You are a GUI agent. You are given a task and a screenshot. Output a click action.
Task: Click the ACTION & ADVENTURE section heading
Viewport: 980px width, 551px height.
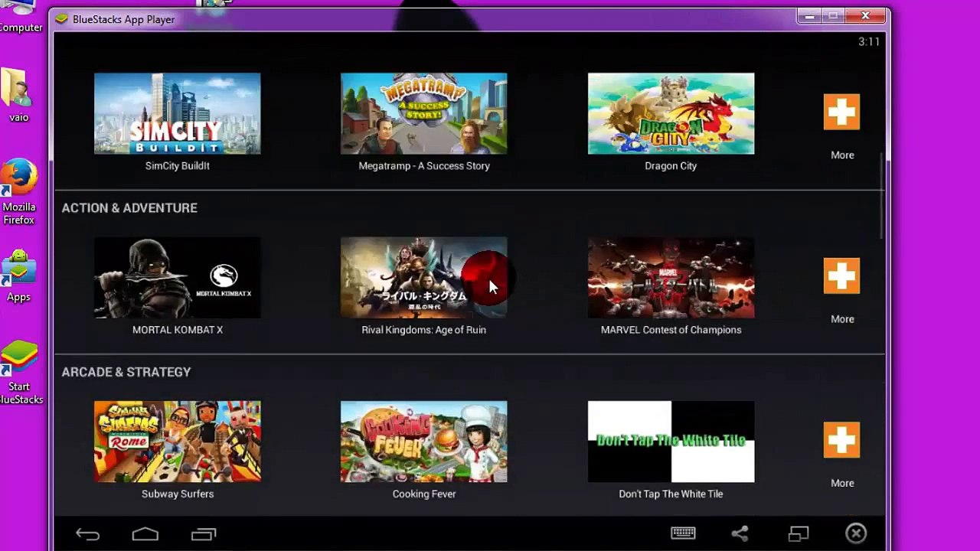click(129, 208)
